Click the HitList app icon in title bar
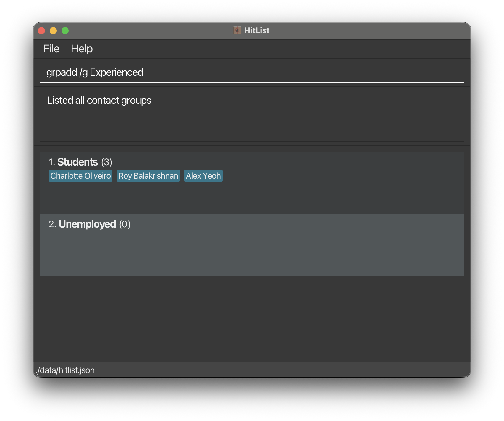This screenshot has width=504, height=421. tap(237, 30)
